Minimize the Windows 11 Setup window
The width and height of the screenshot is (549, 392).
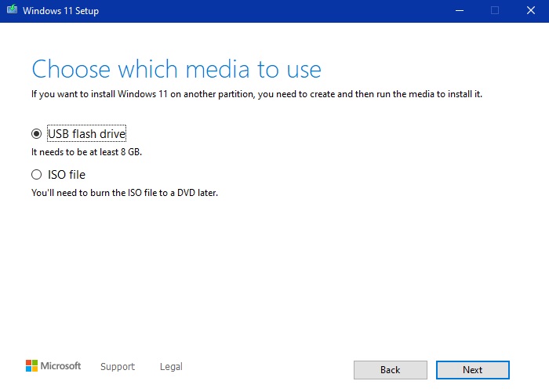[460, 10]
